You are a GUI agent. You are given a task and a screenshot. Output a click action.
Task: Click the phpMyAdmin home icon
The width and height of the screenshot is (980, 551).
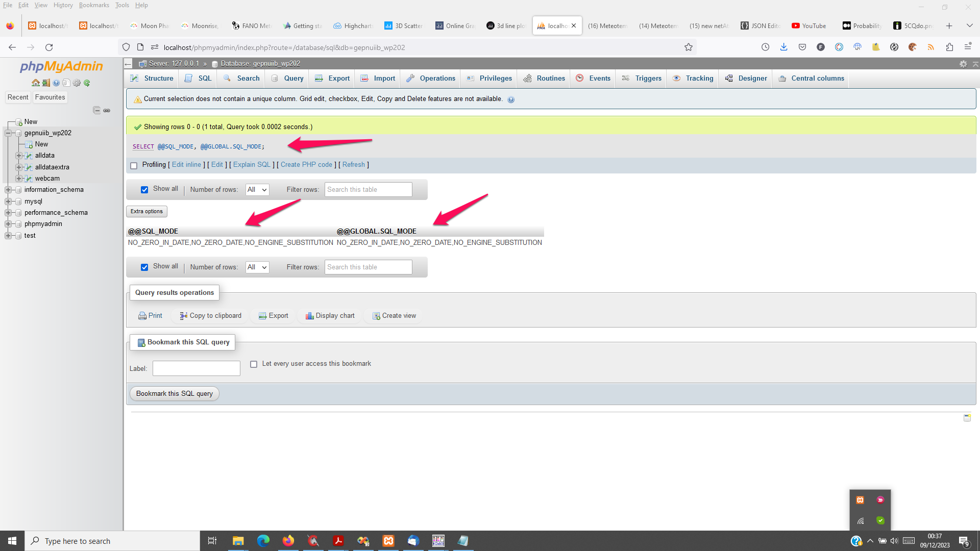[x=35, y=83]
